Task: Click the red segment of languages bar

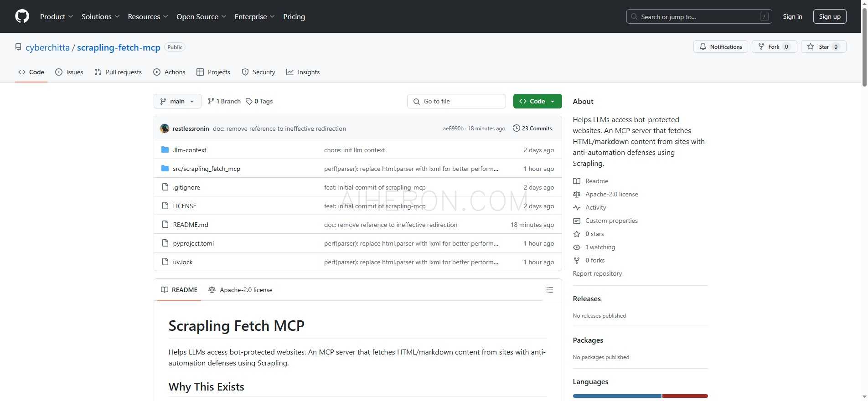Action: point(685,396)
